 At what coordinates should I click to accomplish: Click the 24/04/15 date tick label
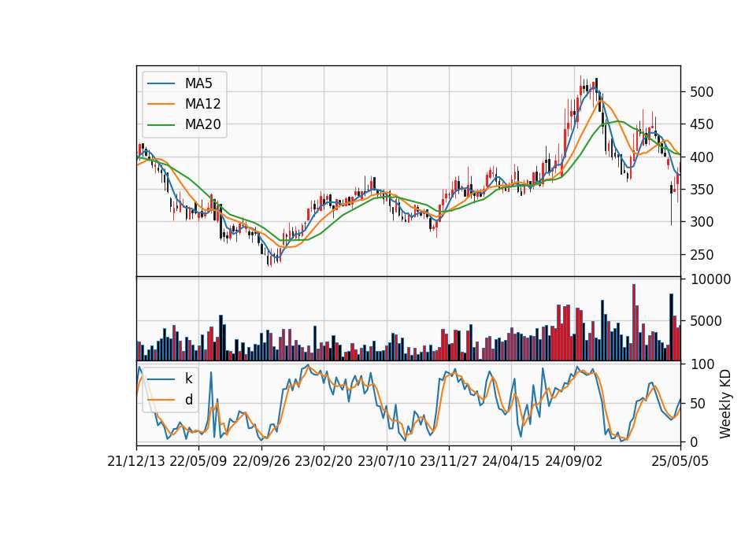[510, 461]
